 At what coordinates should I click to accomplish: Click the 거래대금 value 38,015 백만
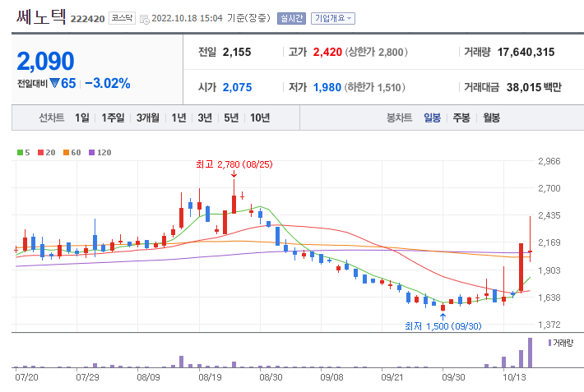[x=534, y=87]
